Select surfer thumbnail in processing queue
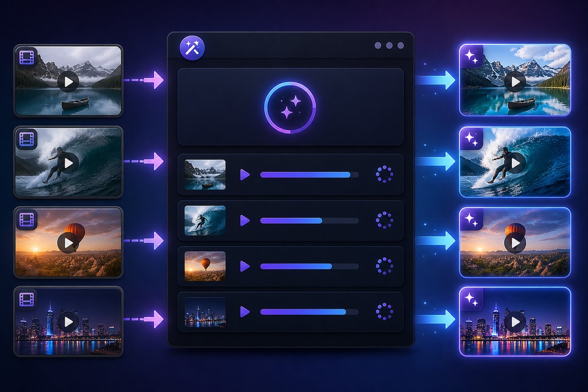The width and height of the screenshot is (588, 392). [205, 220]
